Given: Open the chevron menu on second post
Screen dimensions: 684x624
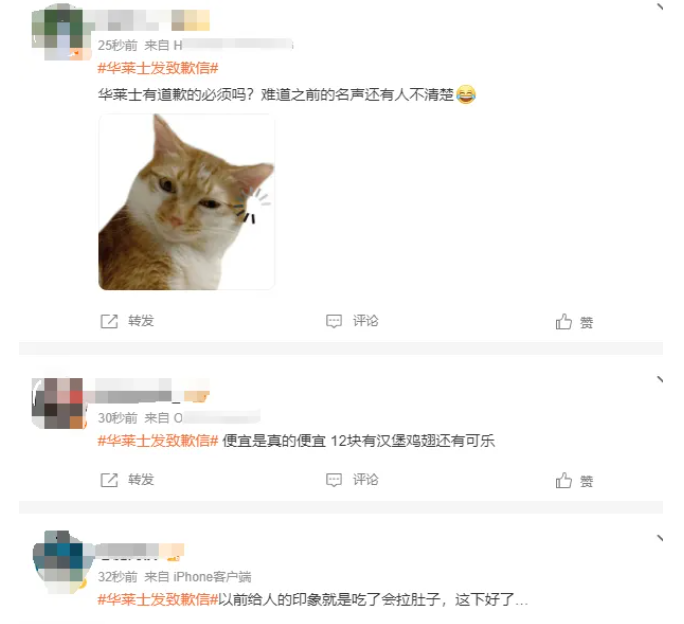Looking at the screenshot, I should click(660, 379).
